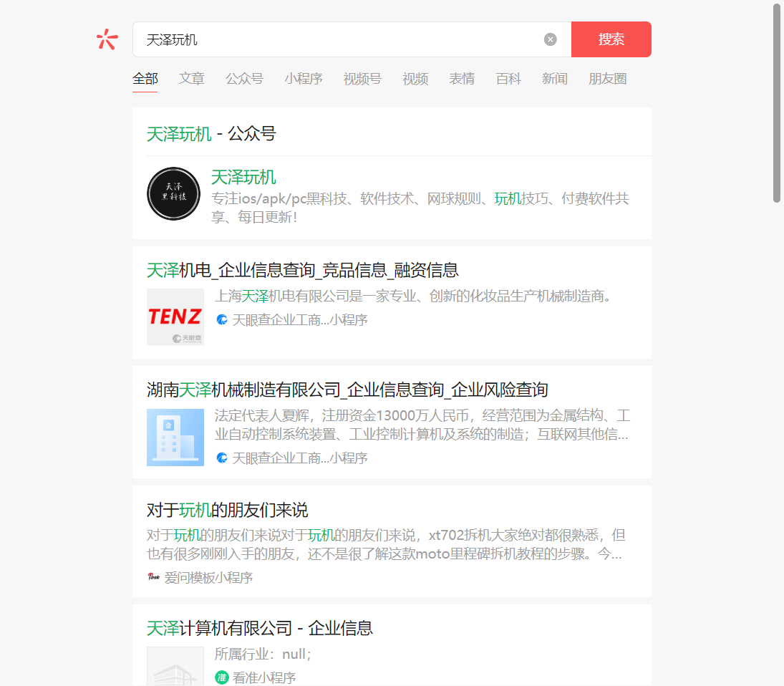Clear the search box with the X icon
The image size is (784, 686).
(x=550, y=39)
